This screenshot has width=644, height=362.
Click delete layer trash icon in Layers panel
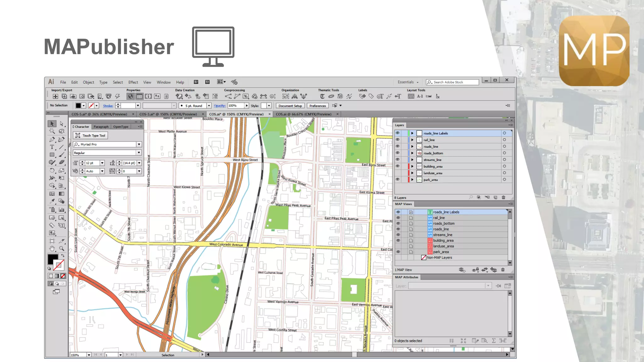(x=503, y=197)
